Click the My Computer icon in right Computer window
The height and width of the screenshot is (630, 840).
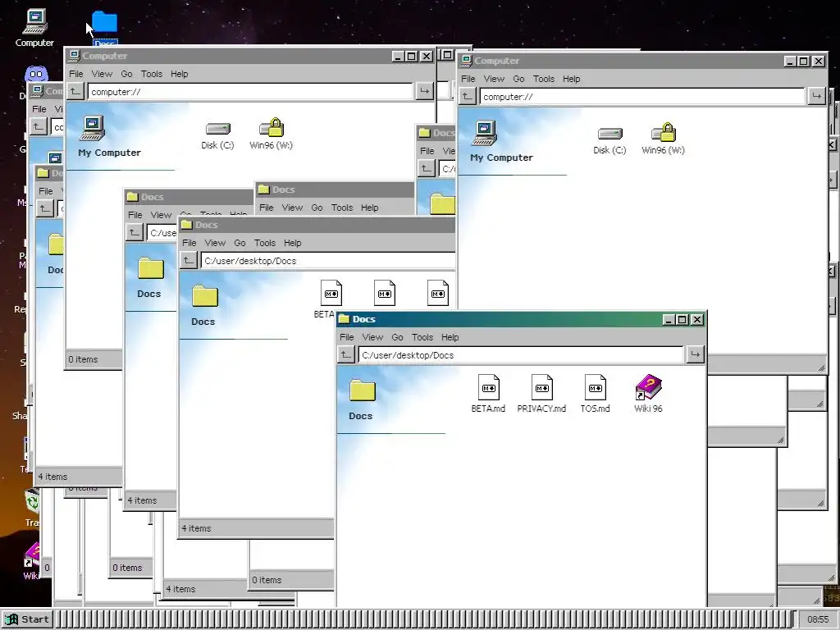point(485,133)
